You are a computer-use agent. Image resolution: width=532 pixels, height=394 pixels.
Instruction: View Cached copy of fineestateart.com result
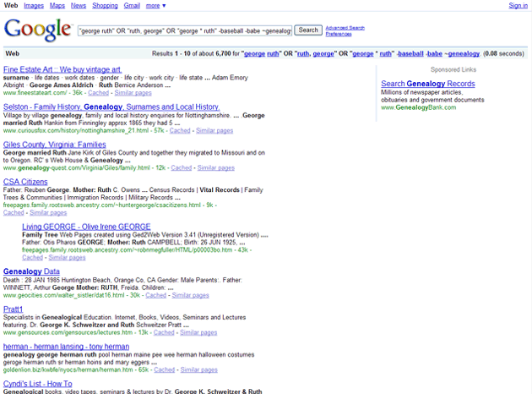click(99, 93)
